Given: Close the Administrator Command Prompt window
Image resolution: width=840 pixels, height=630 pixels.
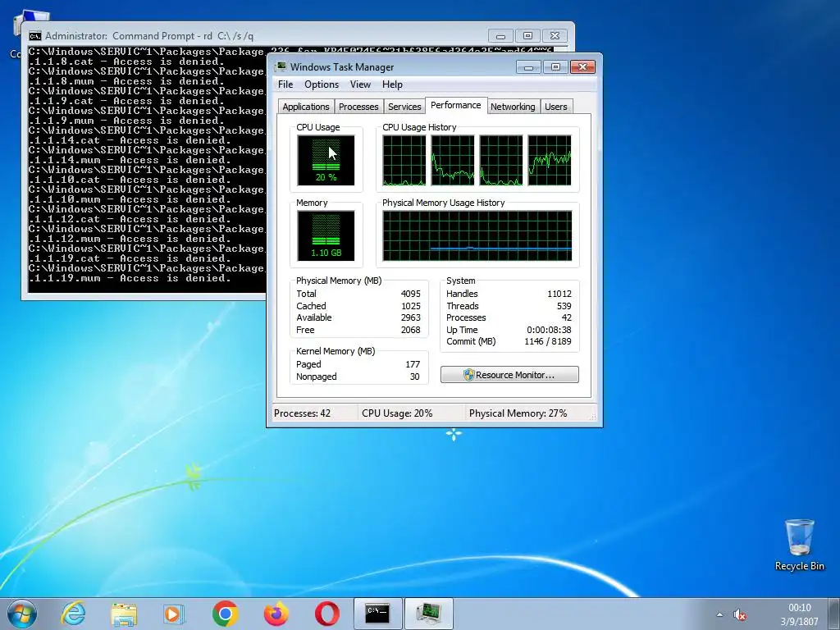Looking at the screenshot, I should 555,36.
